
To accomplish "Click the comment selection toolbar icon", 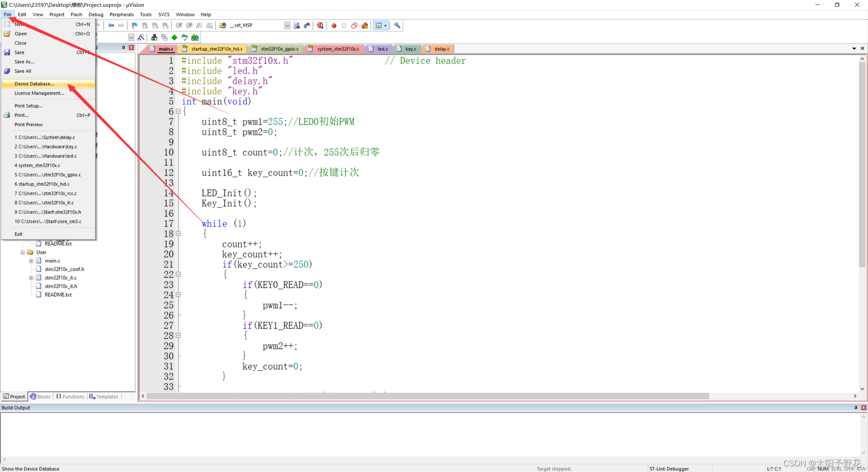I will click(199, 25).
